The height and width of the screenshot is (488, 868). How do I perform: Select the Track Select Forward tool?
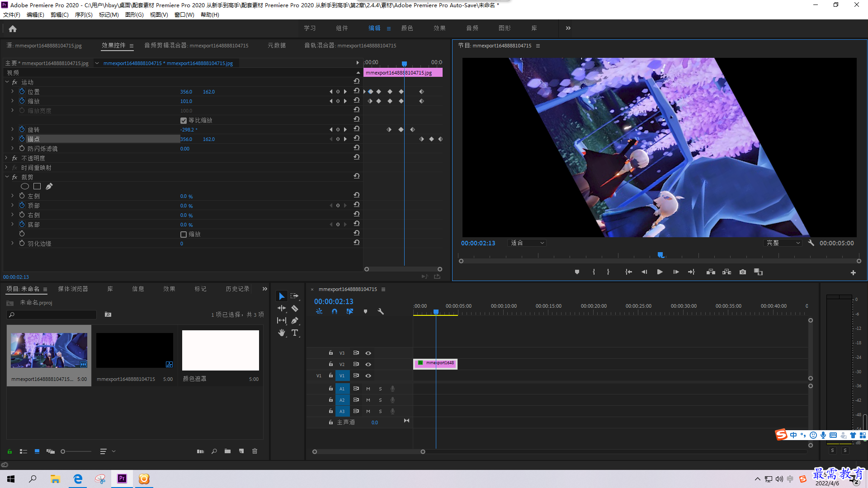tap(295, 296)
